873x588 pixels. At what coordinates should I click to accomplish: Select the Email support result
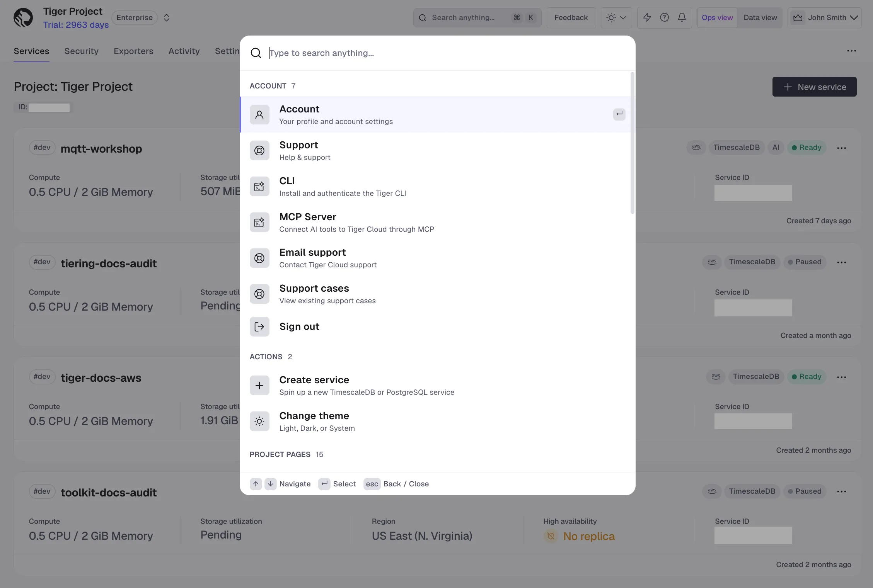click(435, 258)
